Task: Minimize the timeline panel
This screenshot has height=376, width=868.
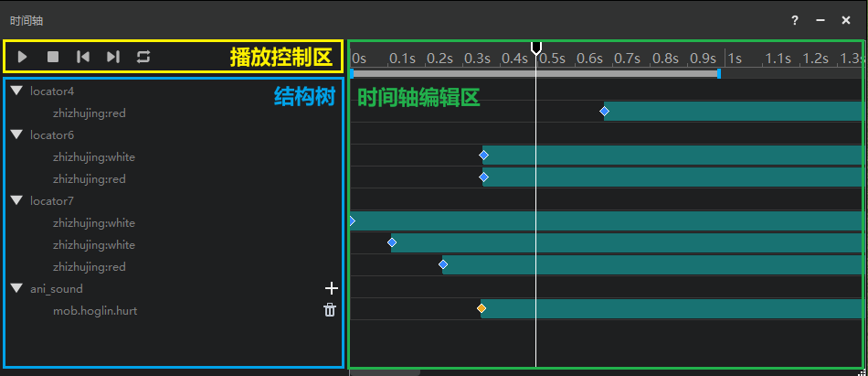Action: (820, 20)
